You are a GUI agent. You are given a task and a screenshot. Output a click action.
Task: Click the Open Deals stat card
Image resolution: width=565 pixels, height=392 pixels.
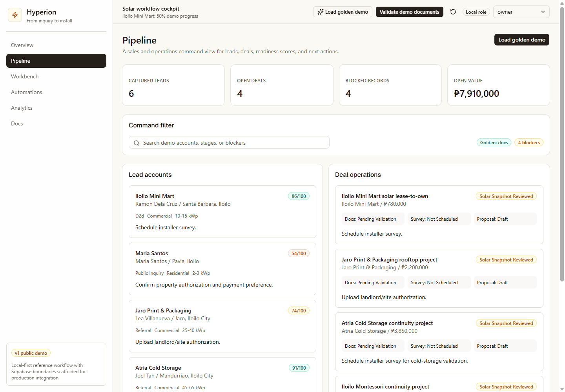tap(282, 85)
